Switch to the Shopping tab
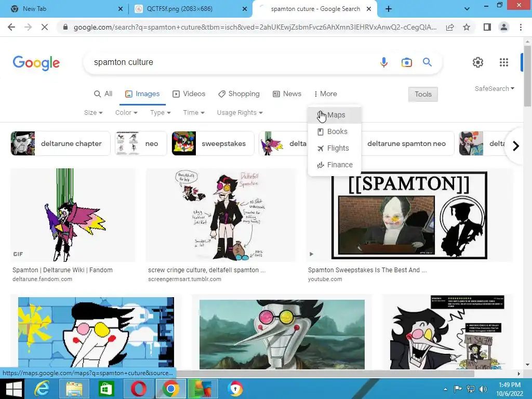532x399 pixels. click(x=238, y=94)
